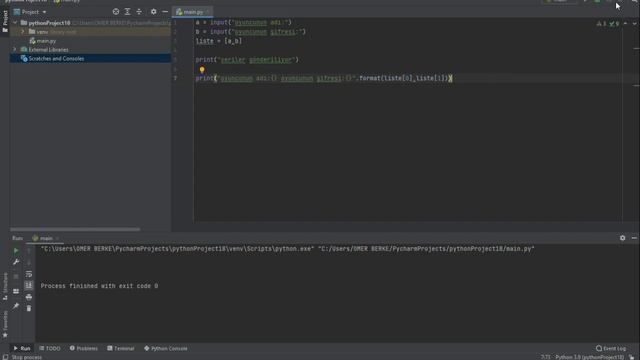This screenshot has width=640, height=360.
Task: Toggle the Favorites side tool window button
Action: 5,324
